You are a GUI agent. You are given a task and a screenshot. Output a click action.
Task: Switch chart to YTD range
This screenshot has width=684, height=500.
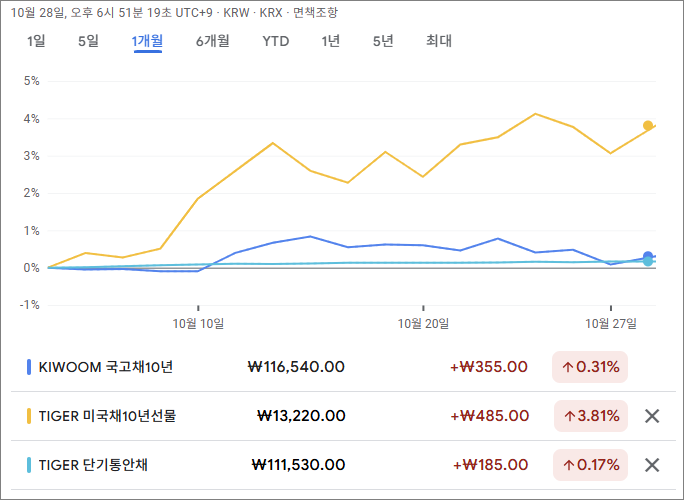(x=276, y=41)
